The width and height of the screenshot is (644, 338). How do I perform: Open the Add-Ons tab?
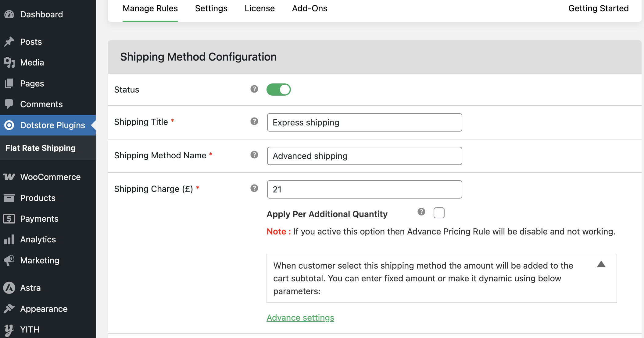point(309,9)
